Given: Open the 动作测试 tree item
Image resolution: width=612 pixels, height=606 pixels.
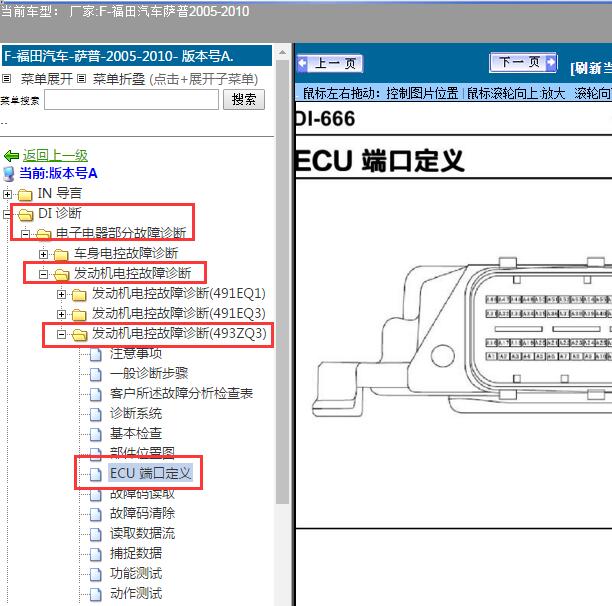Looking at the screenshot, I should [x=136, y=593].
